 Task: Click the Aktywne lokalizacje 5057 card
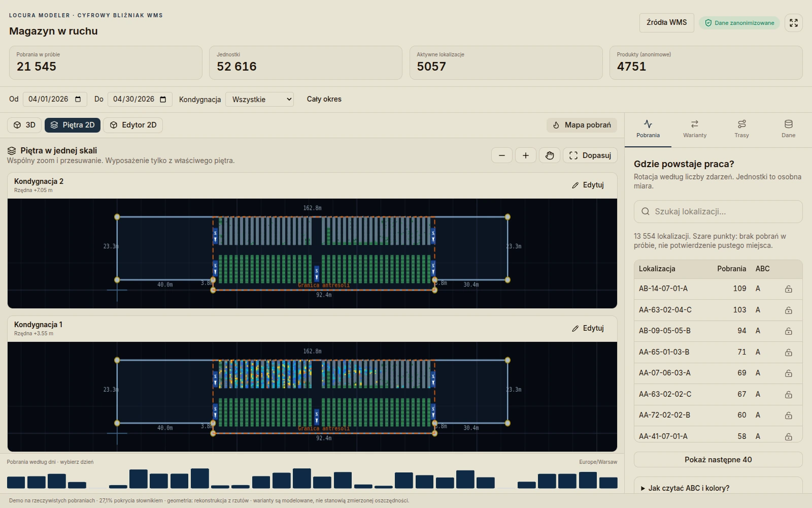tap(506, 62)
